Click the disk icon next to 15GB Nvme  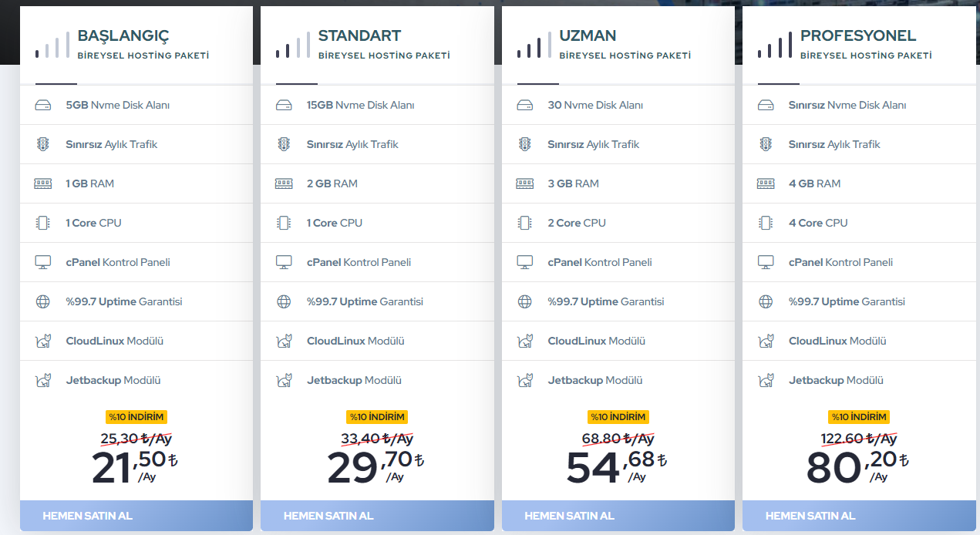pos(284,105)
